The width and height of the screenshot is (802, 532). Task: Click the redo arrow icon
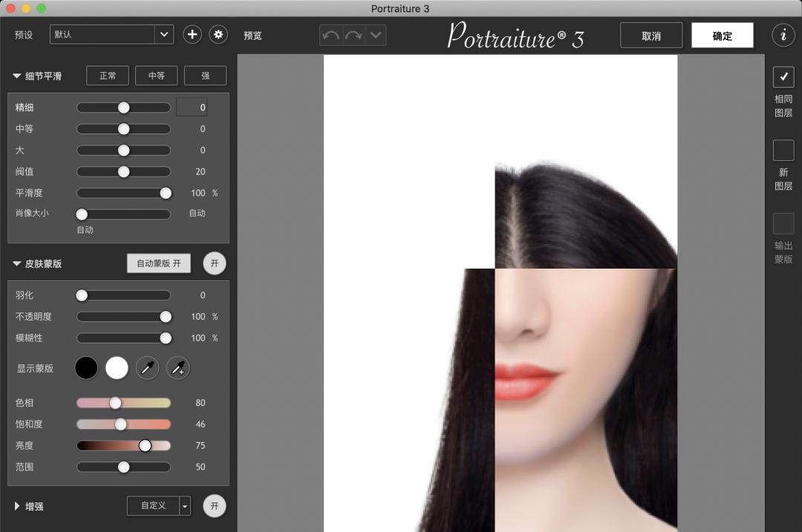pyautogui.click(x=353, y=35)
